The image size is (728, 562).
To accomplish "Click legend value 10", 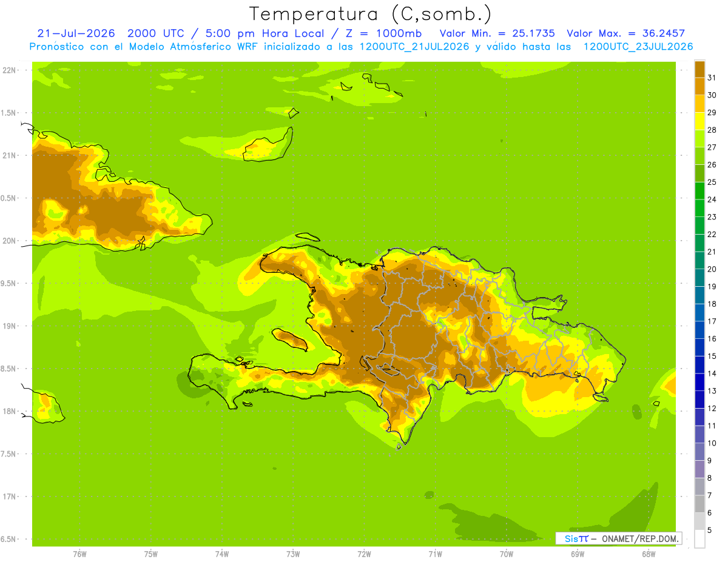I will (x=712, y=443).
